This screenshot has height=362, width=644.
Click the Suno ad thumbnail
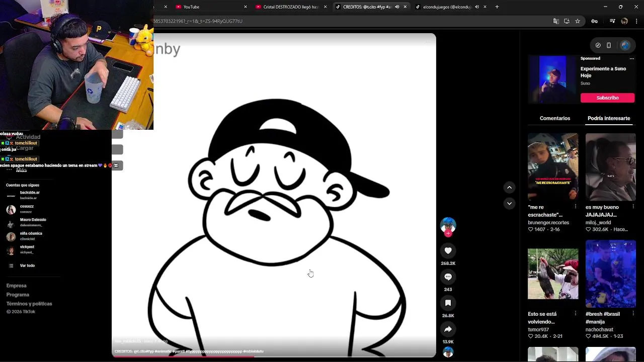click(552, 79)
